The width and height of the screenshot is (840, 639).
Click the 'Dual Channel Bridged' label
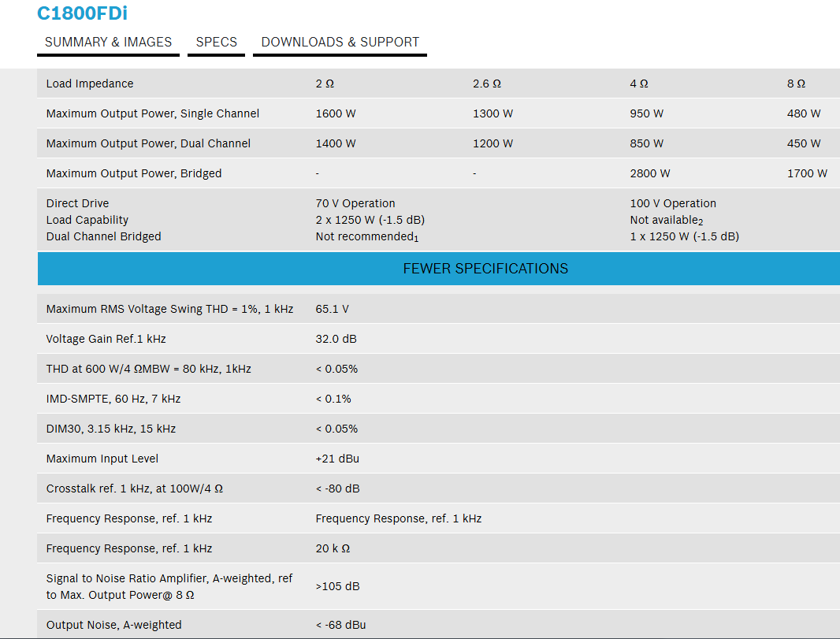pos(103,236)
